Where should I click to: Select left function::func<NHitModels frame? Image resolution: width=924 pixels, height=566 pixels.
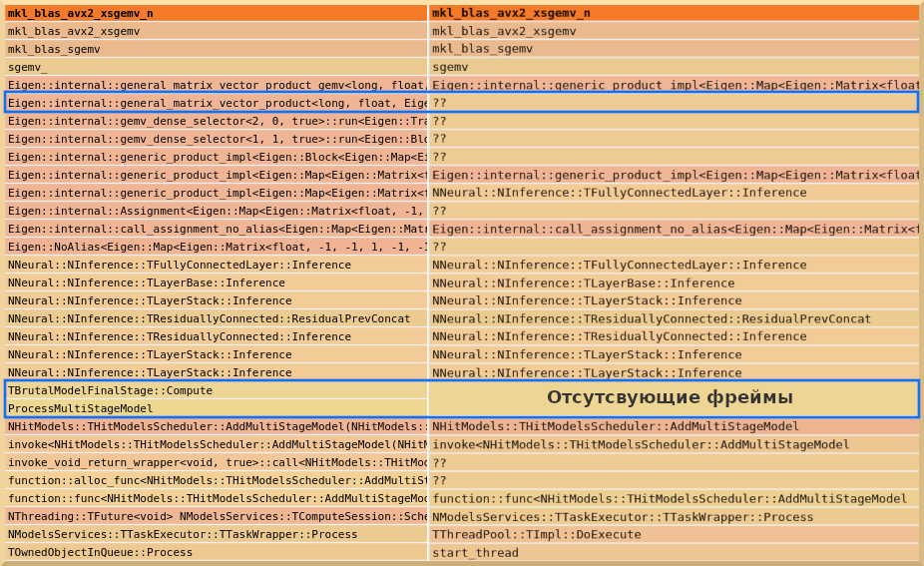coord(216,498)
